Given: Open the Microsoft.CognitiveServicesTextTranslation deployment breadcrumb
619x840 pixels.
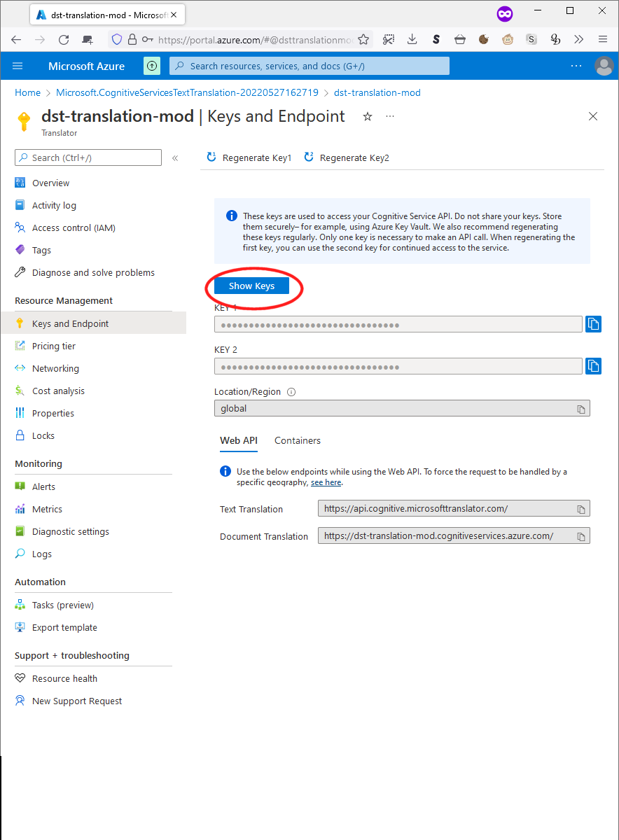Looking at the screenshot, I should (187, 92).
